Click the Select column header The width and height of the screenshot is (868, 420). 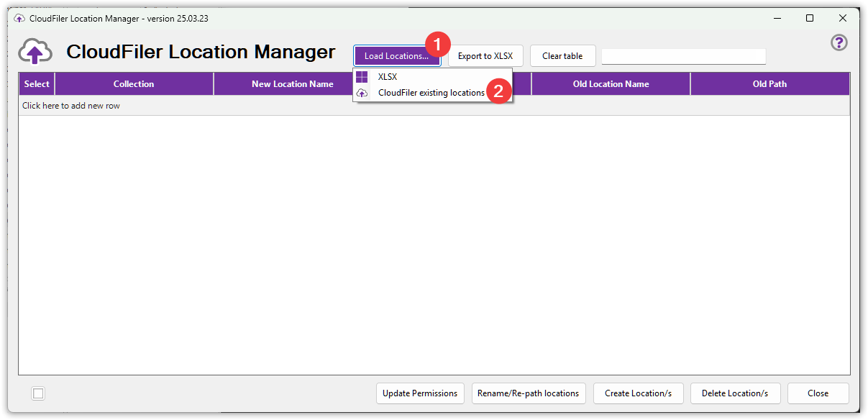coord(36,83)
